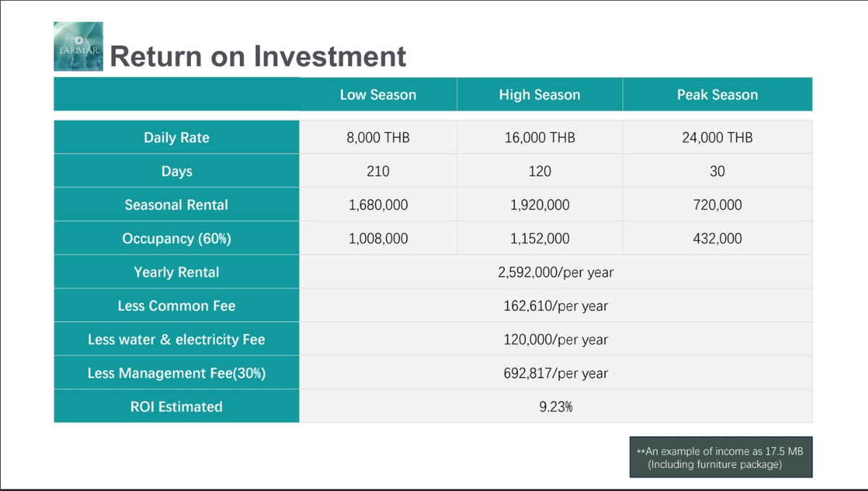This screenshot has width=868, height=491.
Task: Select the Peak Season column header
Action: click(x=717, y=95)
